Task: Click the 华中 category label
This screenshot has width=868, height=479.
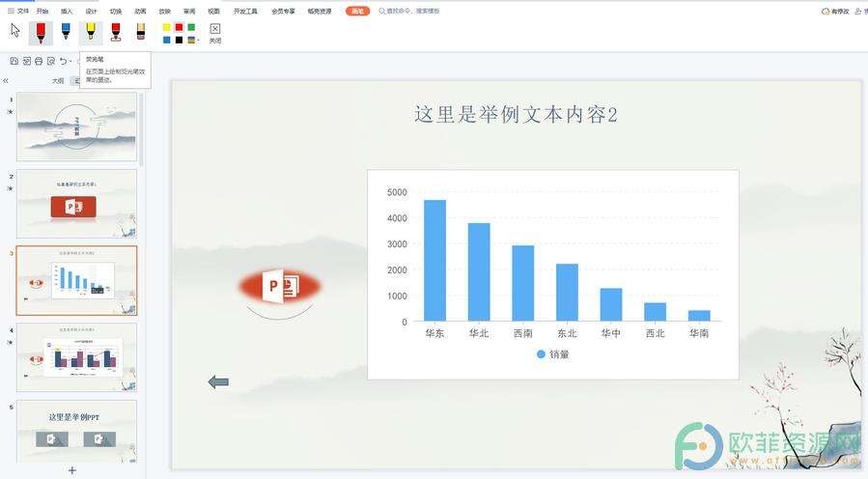Action: pyautogui.click(x=611, y=333)
